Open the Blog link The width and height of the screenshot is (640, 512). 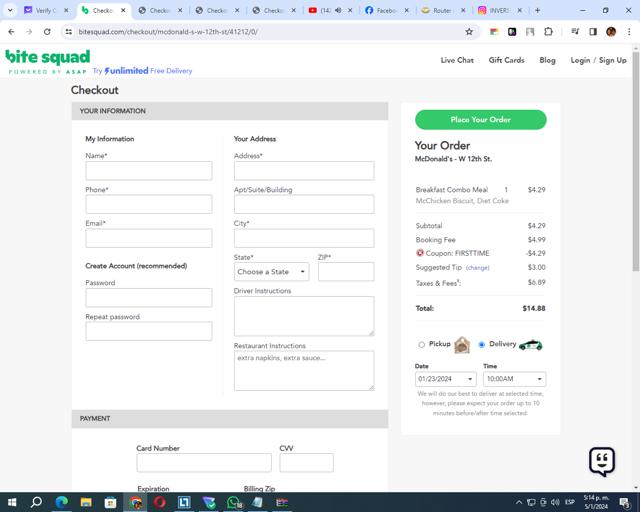(x=547, y=60)
